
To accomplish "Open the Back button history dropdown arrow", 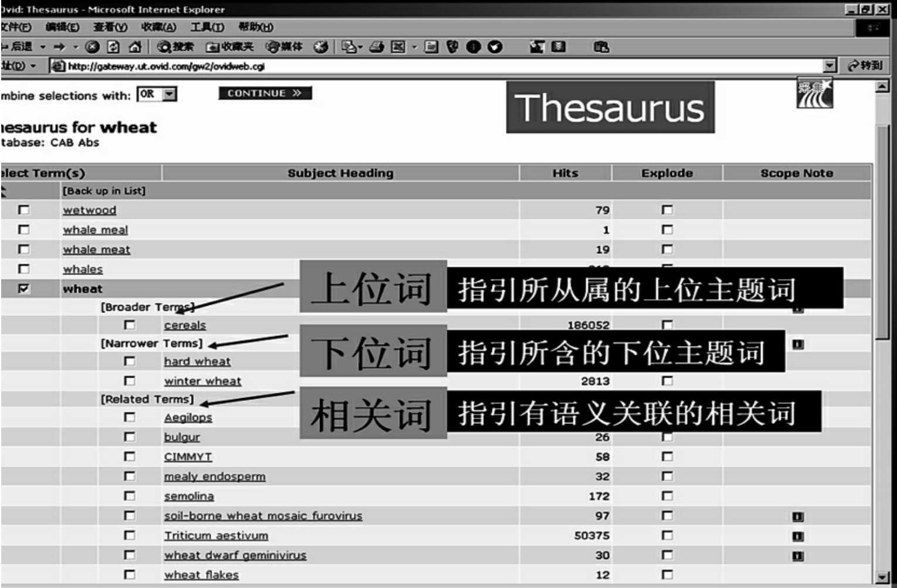I will (43, 47).
